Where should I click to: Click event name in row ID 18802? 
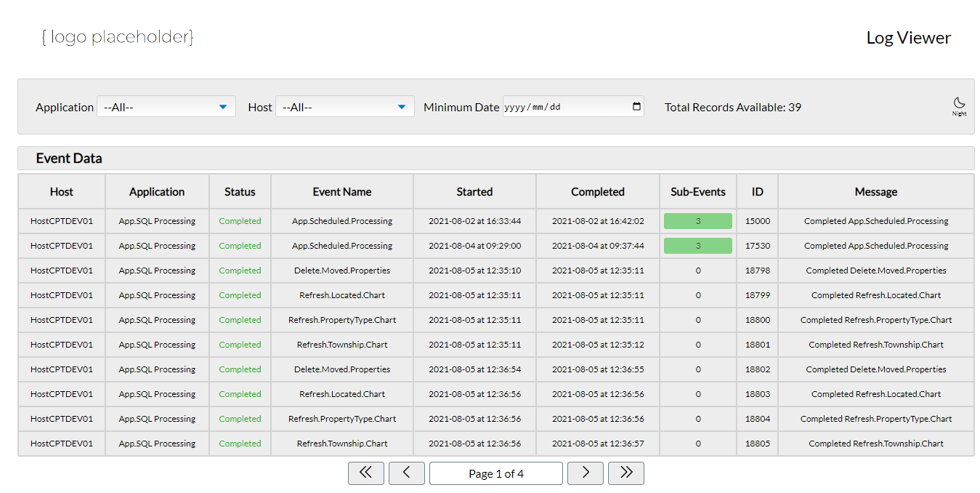click(x=342, y=369)
